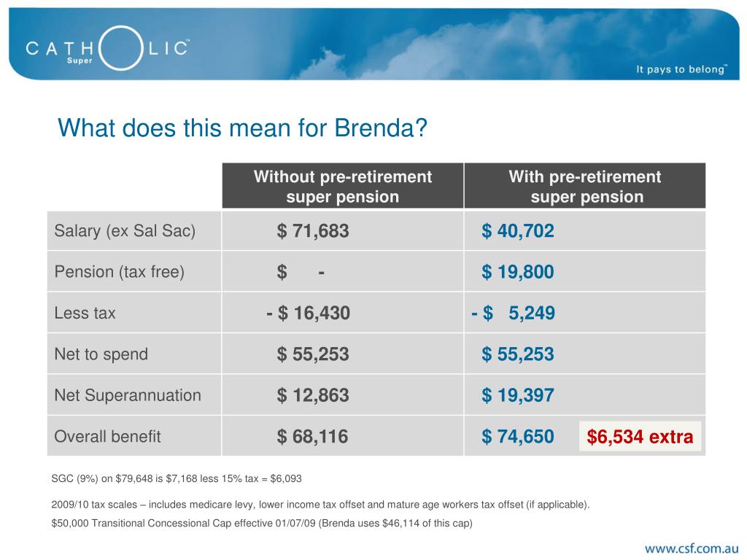Click the - $ 16,430 tax value

tap(309, 313)
